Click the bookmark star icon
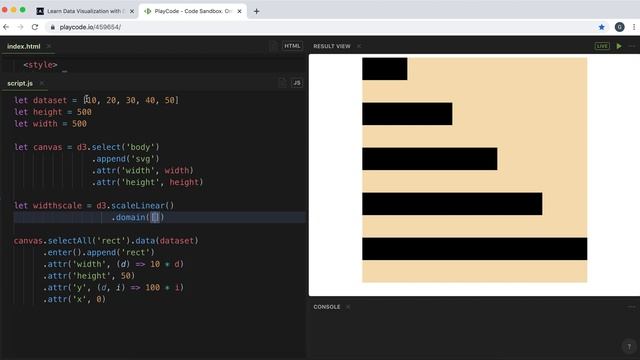The image size is (640, 360). [x=601, y=27]
